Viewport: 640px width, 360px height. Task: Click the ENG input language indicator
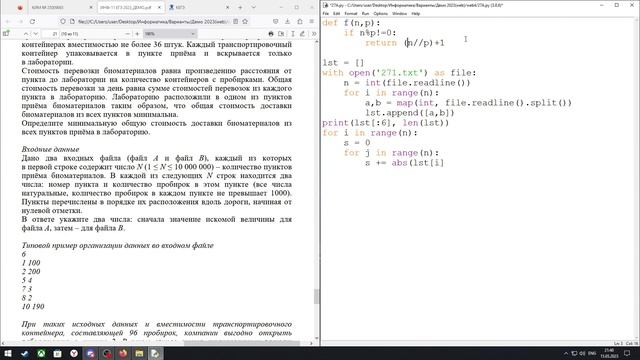[592, 353]
